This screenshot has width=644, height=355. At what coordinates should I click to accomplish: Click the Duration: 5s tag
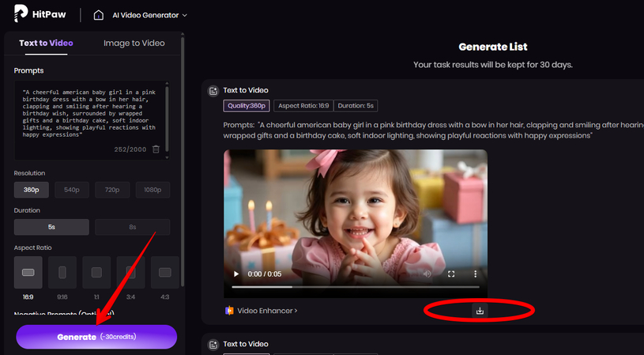[x=356, y=106]
